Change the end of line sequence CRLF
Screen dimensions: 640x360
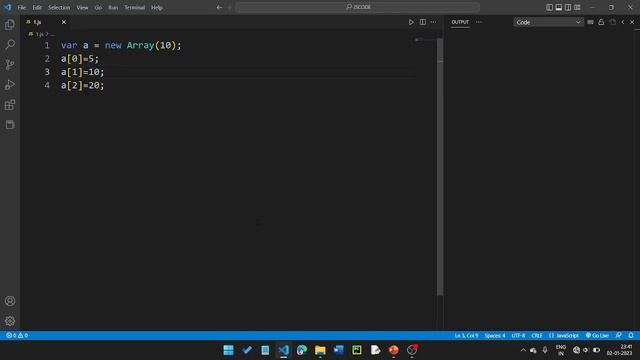click(537, 335)
